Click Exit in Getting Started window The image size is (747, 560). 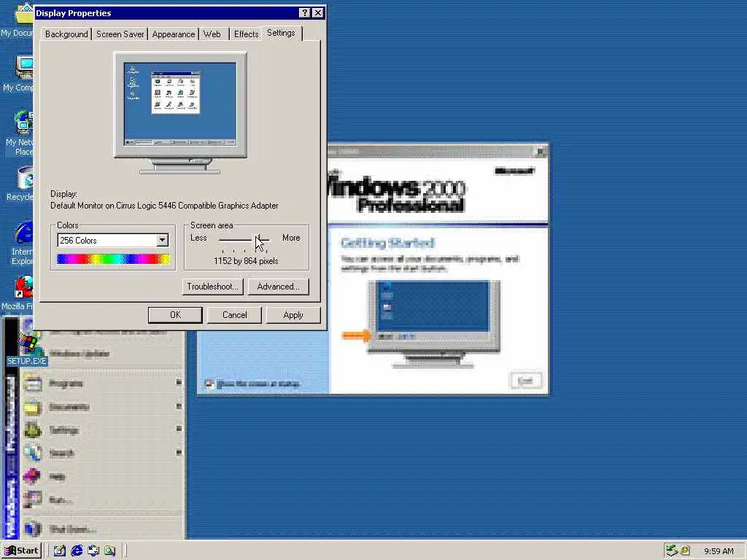(525, 381)
